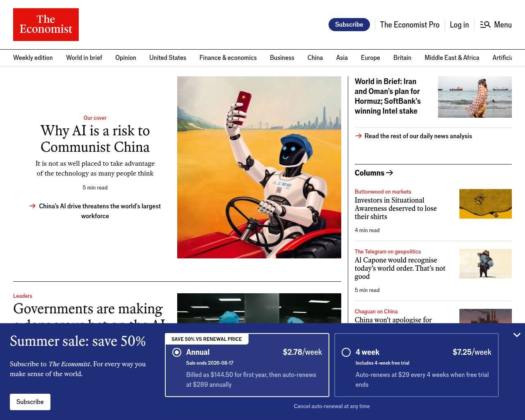Collapse the Summer sale banner chevron
Image resolution: width=525 pixels, height=420 pixels.
[517, 335]
